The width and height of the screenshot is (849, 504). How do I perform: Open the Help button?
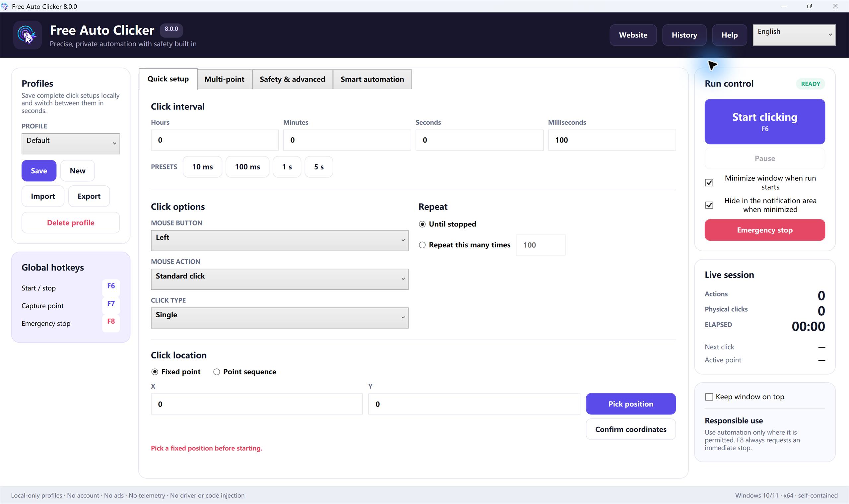tap(730, 35)
